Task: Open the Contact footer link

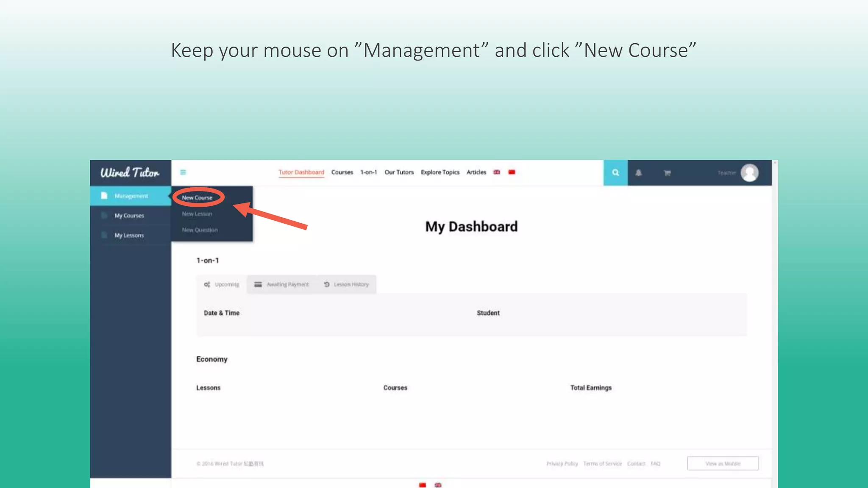Action: pyautogui.click(x=636, y=463)
